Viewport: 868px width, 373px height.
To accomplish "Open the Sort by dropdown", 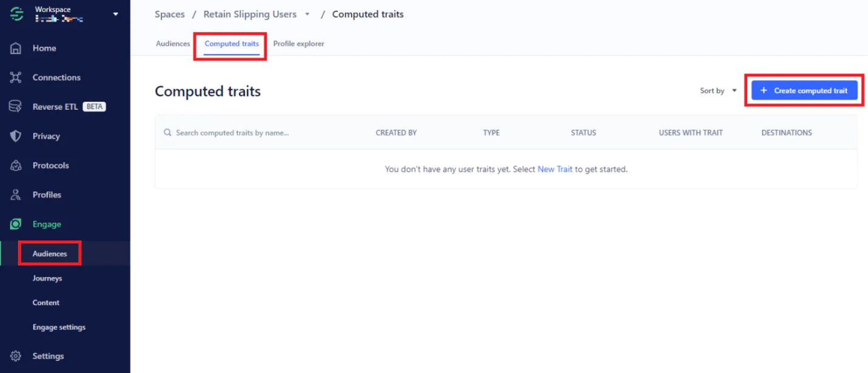I will pos(718,91).
